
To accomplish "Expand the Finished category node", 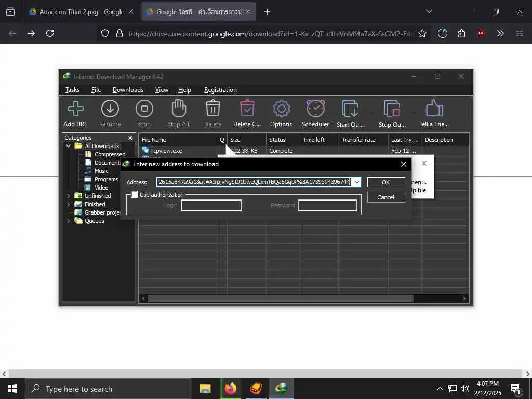I will pyautogui.click(x=68, y=204).
